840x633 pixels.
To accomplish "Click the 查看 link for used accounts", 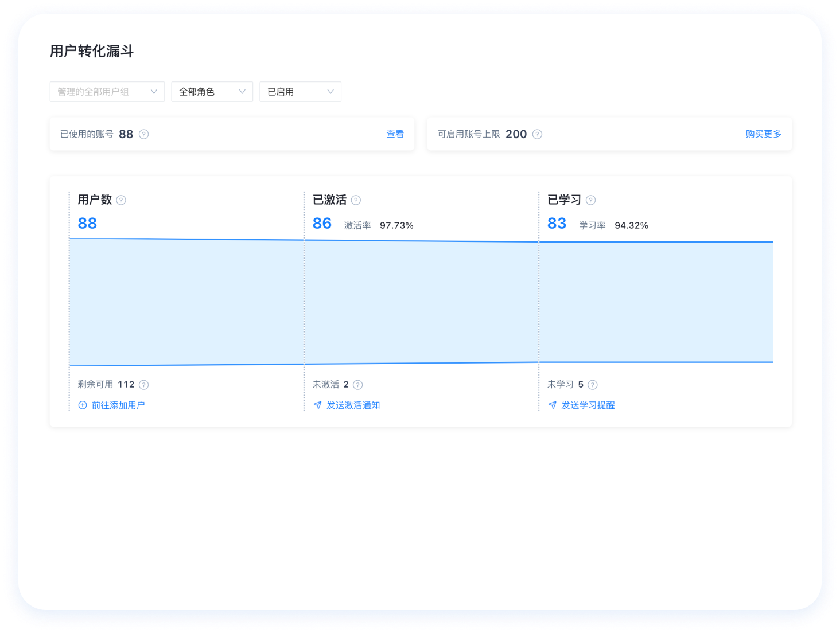I will tap(395, 134).
